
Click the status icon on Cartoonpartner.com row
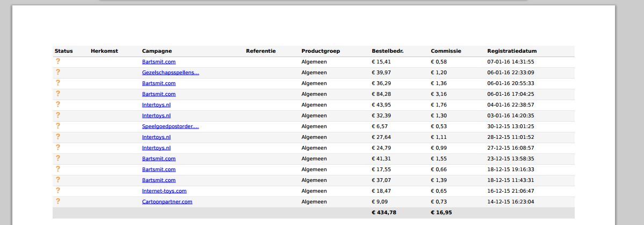coord(58,201)
